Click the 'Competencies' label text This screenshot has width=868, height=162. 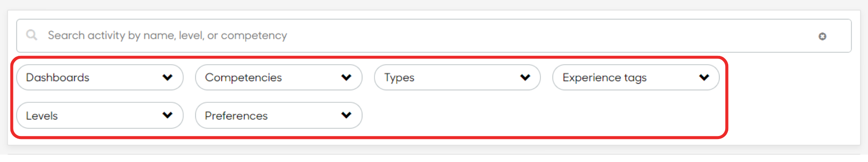(x=243, y=78)
